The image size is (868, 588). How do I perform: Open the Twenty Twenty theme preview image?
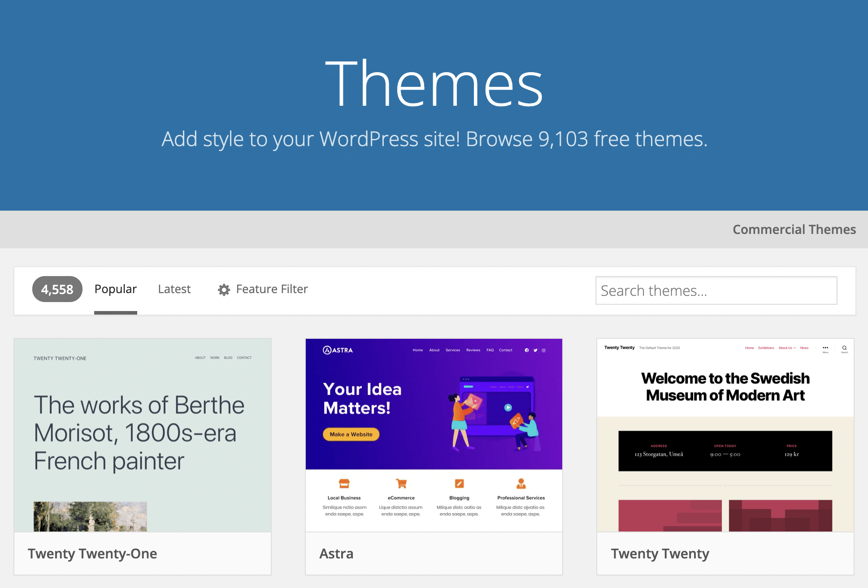(x=725, y=435)
